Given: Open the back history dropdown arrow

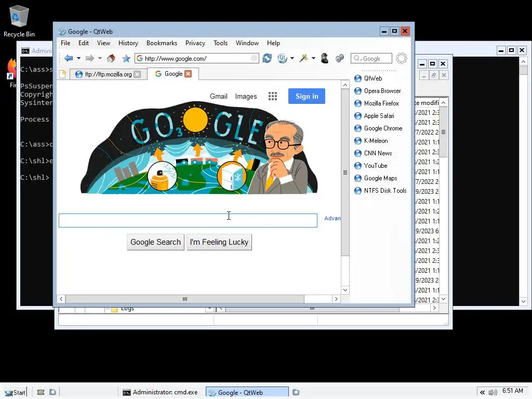Looking at the screenshot, I should tap(79, 58).
